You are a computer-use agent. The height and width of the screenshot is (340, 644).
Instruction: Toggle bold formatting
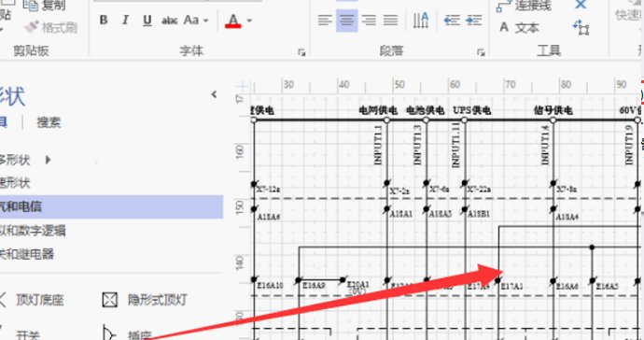104,21
